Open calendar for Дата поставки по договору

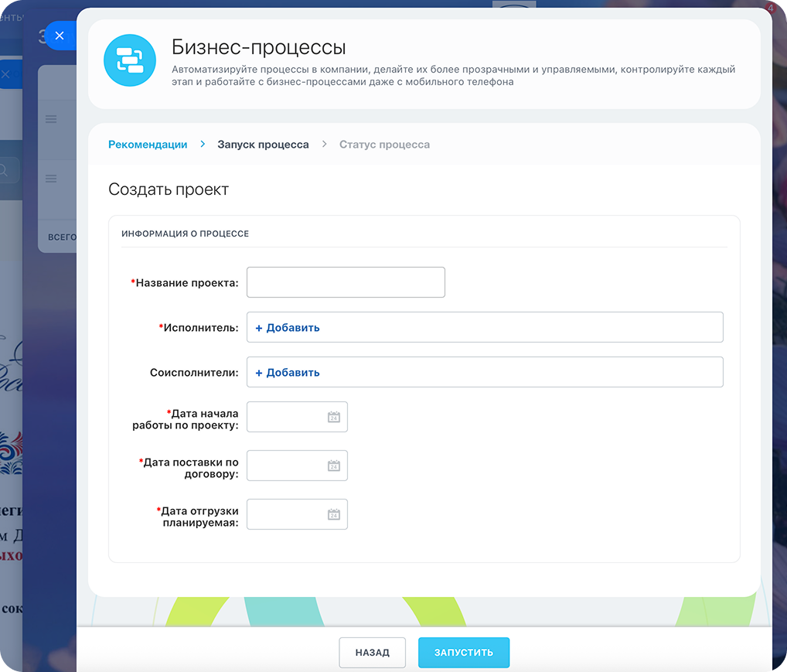pos(334,466)
